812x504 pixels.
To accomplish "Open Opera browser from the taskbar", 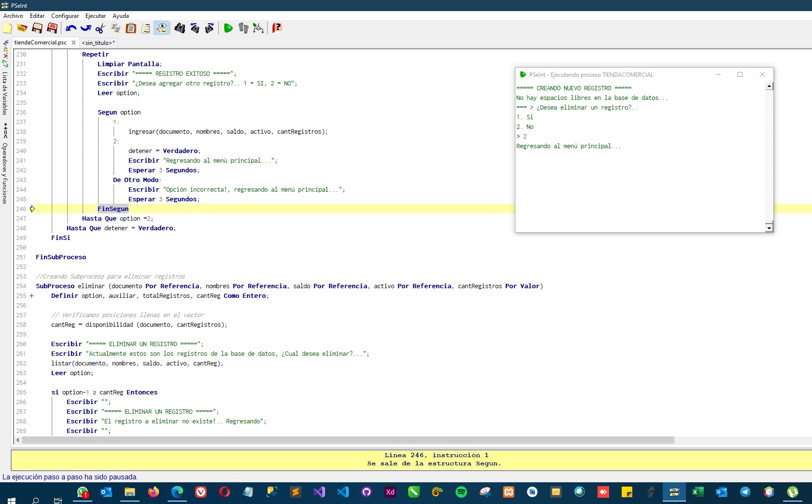I will coord(225,492).
